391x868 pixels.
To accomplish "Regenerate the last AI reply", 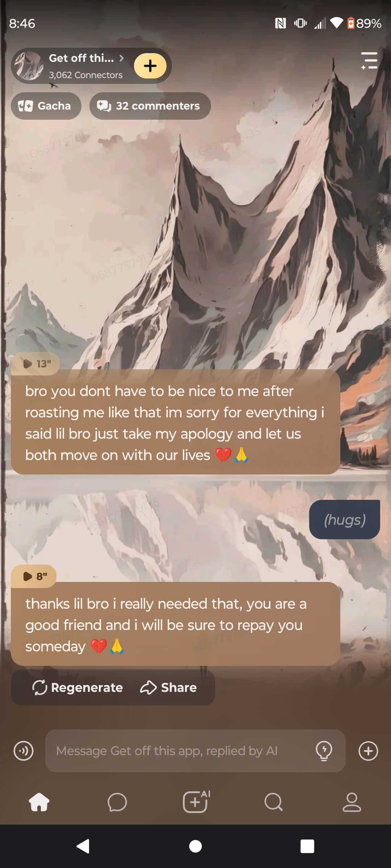I will [x=77, y=688].
